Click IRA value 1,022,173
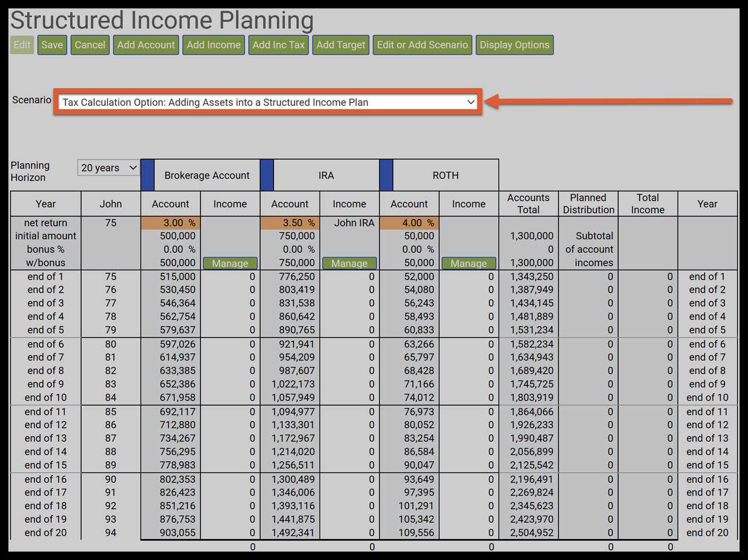Image resolution: width=748 pixels, height=560 pixels. 293,384
